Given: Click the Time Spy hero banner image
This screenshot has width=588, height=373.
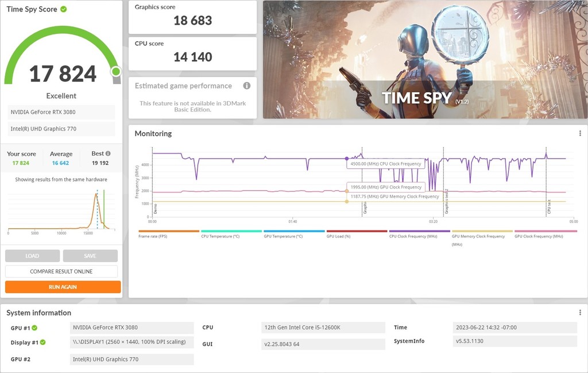Looking at the screenshot, I should point(425,59).
